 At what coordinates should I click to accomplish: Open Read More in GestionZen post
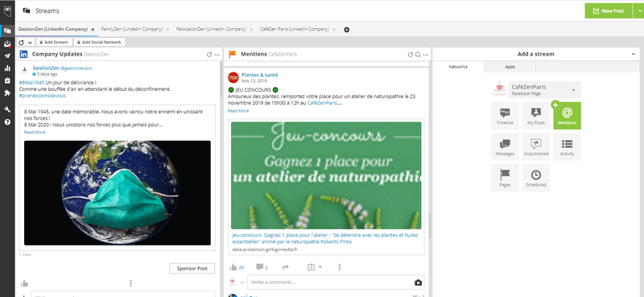coord(35,132)
